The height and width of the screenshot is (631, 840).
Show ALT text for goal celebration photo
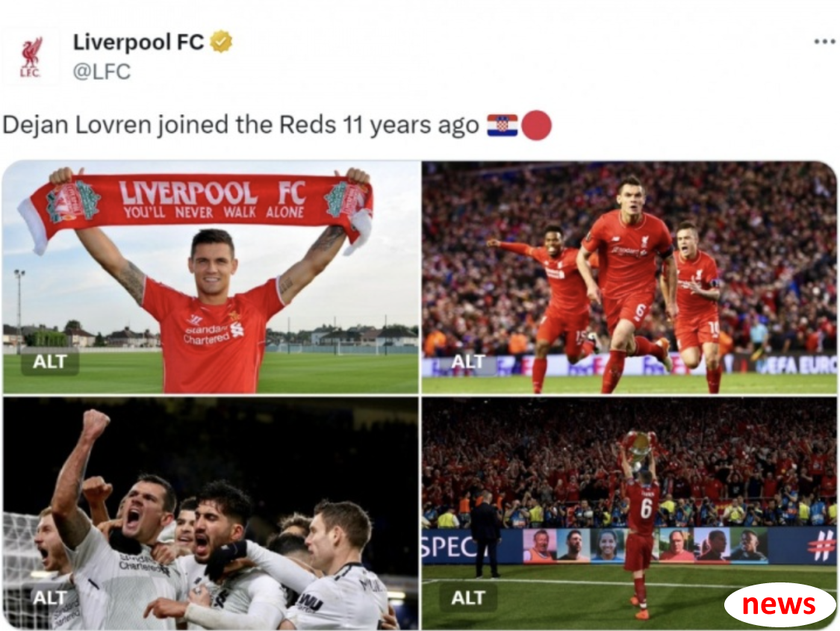click(467, 362)
